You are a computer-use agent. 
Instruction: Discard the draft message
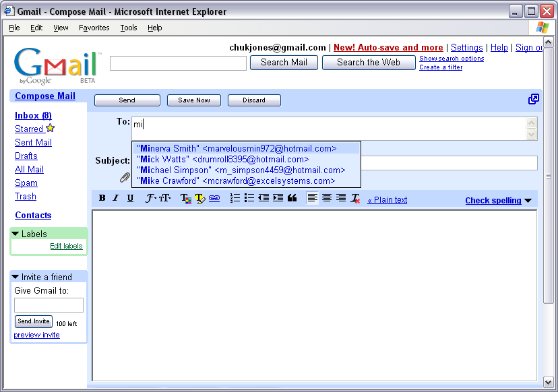(x=254, y=100)
